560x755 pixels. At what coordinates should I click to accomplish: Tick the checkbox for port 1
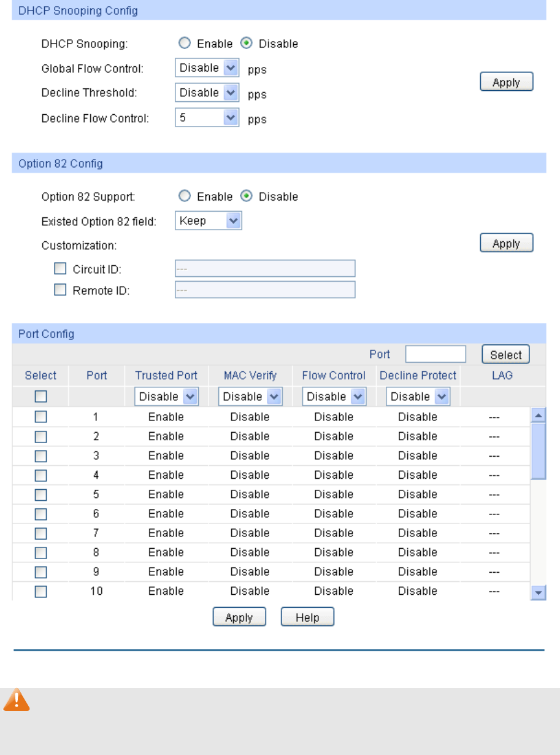(x=40, y=417)
